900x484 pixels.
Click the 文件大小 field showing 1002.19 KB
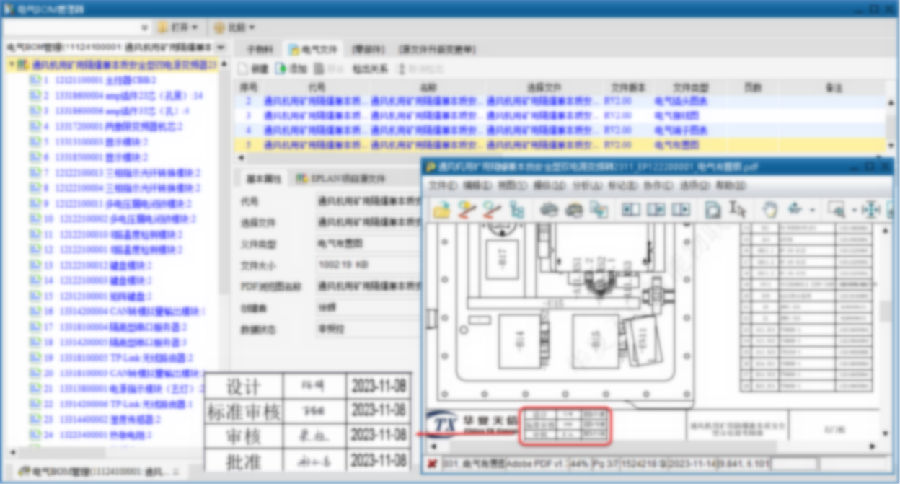(368, 265)
